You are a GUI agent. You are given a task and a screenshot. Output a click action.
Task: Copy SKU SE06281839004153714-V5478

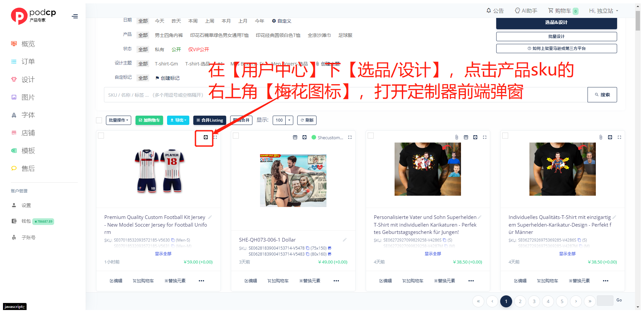click(x=308, y=248)
